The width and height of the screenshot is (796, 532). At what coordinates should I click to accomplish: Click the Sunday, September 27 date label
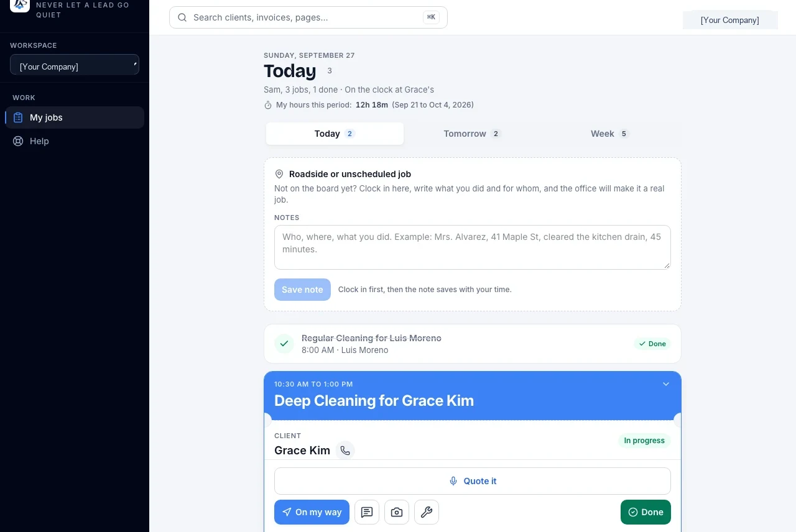(309, 55)
